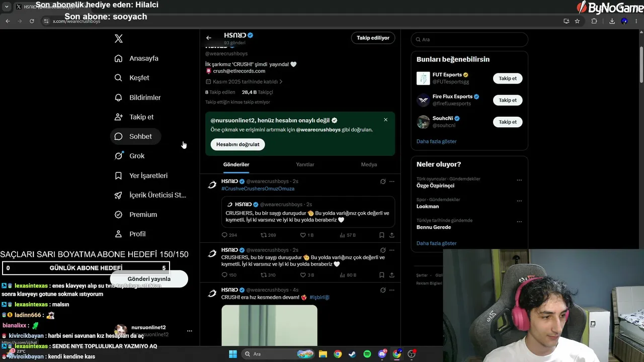The width and height of the screenshot is (644, 362).
Task: Open Steam from the taskbar
Action: 352,354
